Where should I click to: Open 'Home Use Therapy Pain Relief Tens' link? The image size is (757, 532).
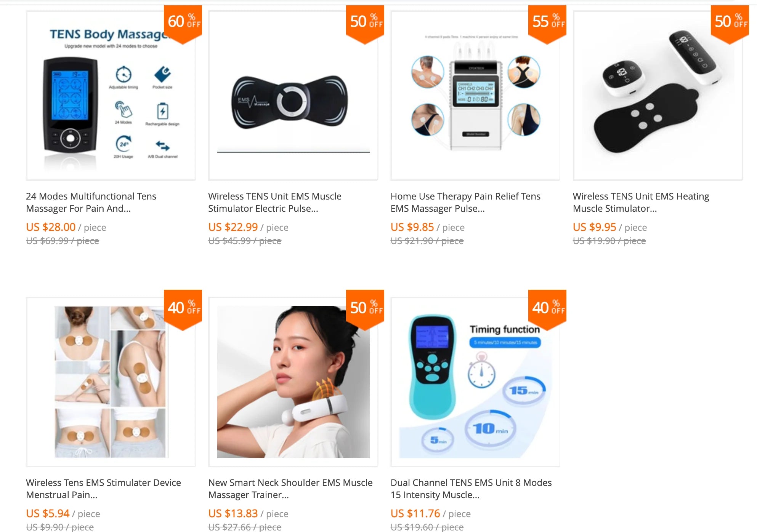click(465, 202)
